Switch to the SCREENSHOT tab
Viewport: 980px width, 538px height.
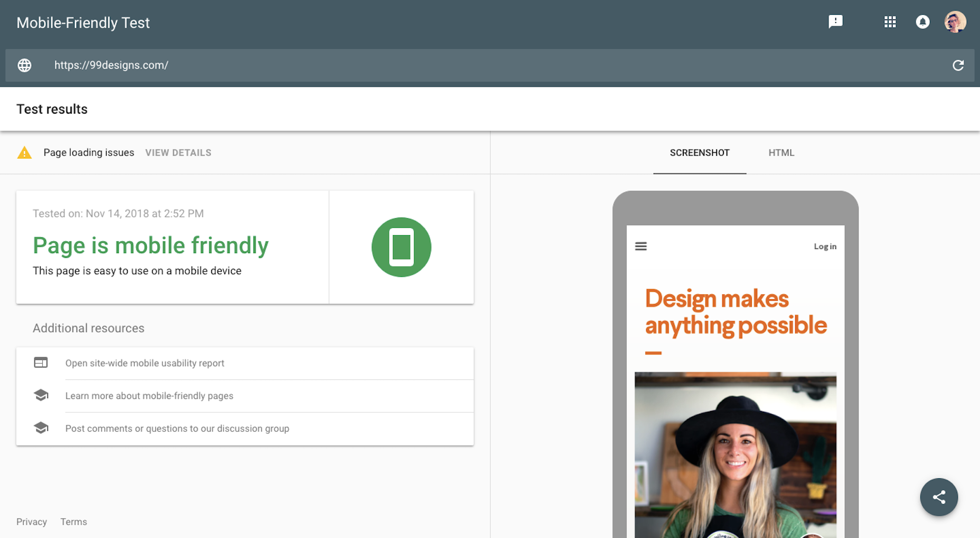point(700,153)
